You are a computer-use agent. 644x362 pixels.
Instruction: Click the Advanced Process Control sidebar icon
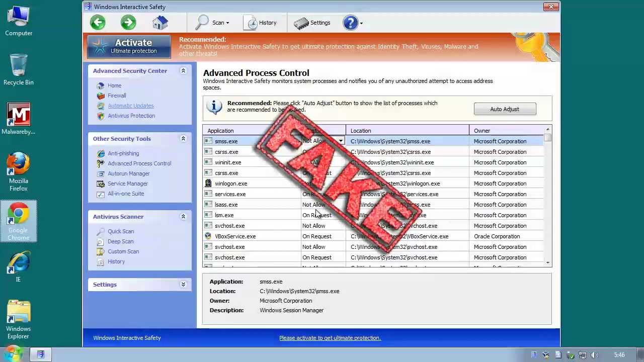[101, 163]
